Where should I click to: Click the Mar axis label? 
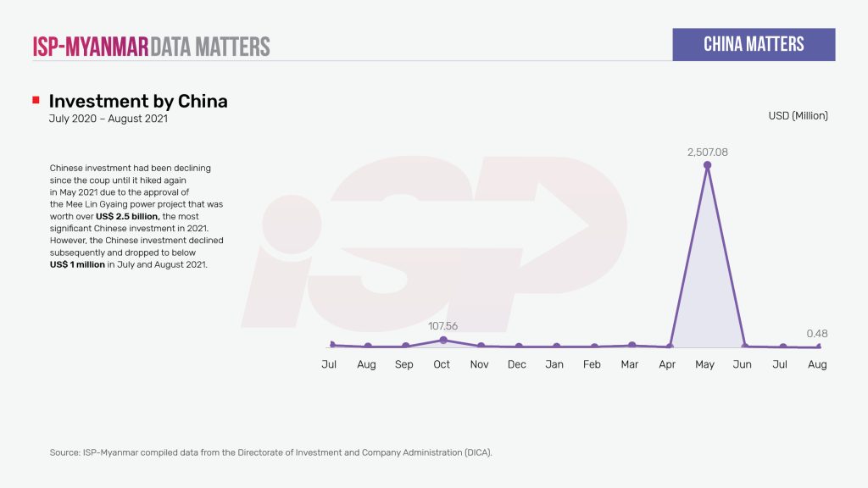pyautogui.click(x=630, y=364)
